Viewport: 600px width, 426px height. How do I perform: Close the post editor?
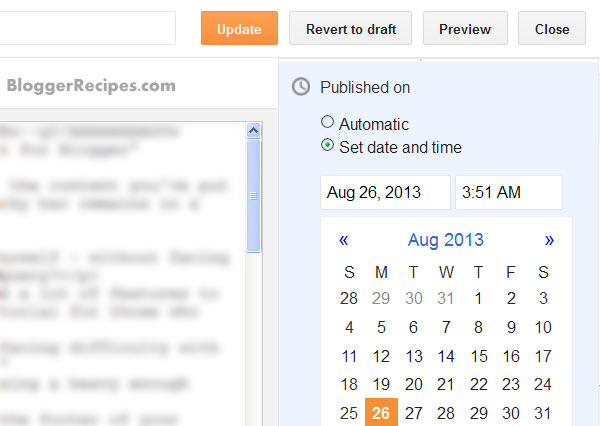coord(552,28)
